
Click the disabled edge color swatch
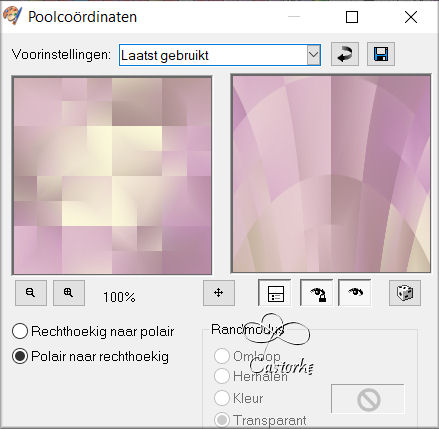368,399
